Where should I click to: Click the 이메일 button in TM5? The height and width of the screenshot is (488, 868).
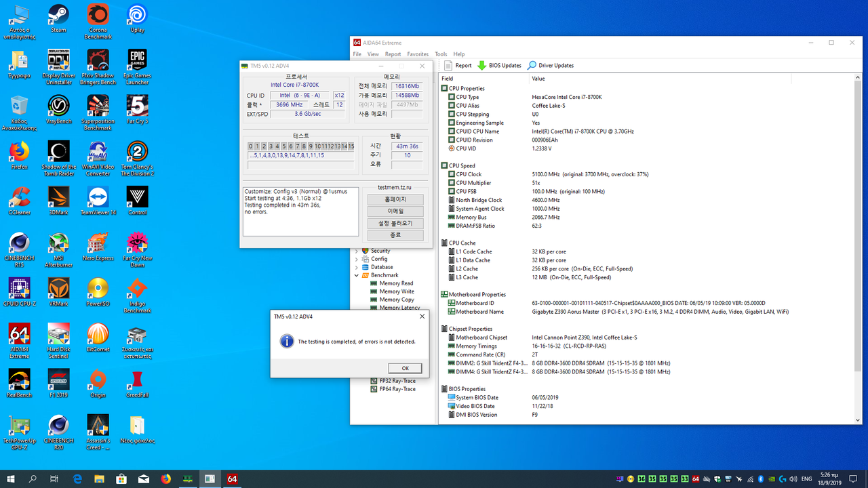[x=395, y=211]
